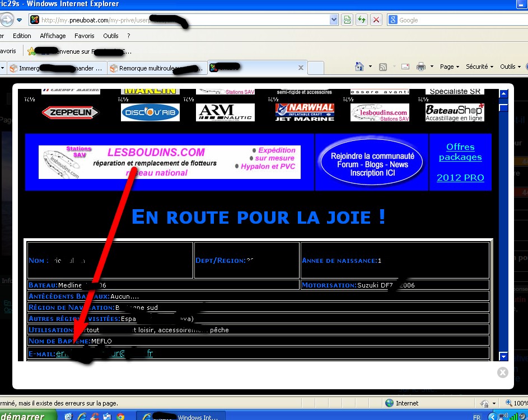Click the compatibility view icon
The height and width of the screenshot is (420, 528).
tap(347, 20)
